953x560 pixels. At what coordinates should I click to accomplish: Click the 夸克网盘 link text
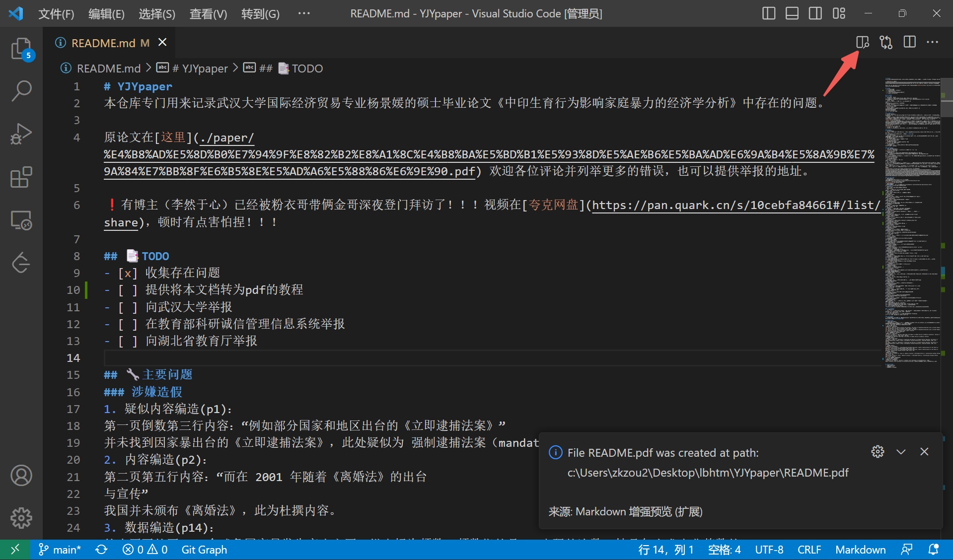[x=553, y=205]
